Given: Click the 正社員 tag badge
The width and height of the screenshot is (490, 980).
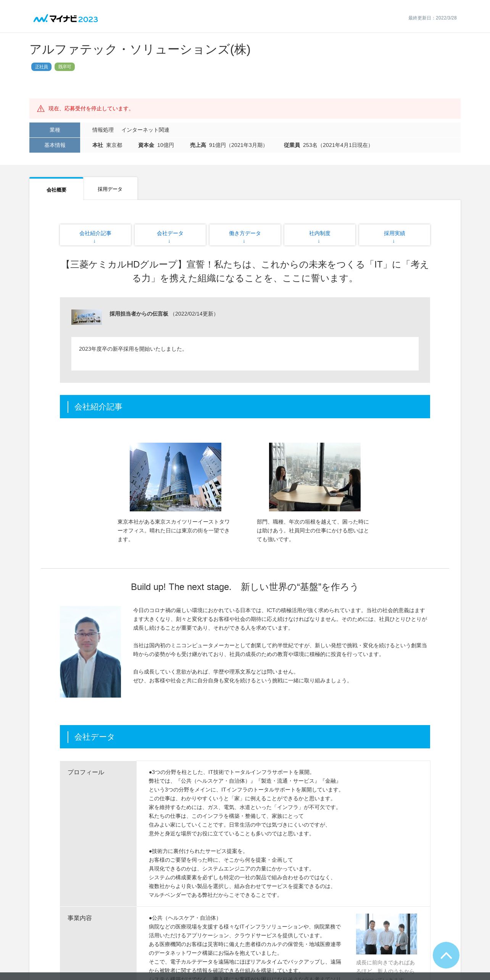Looking at the screenshot, I should click(41, 67).
